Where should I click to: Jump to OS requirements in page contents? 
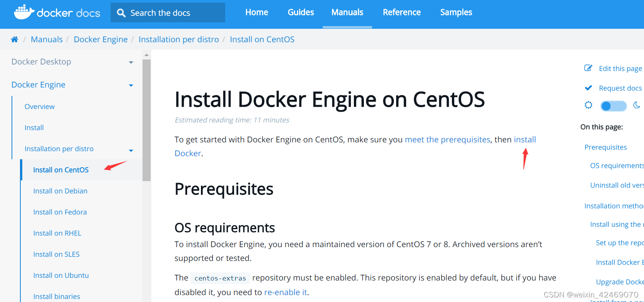(x=617, y=166)
